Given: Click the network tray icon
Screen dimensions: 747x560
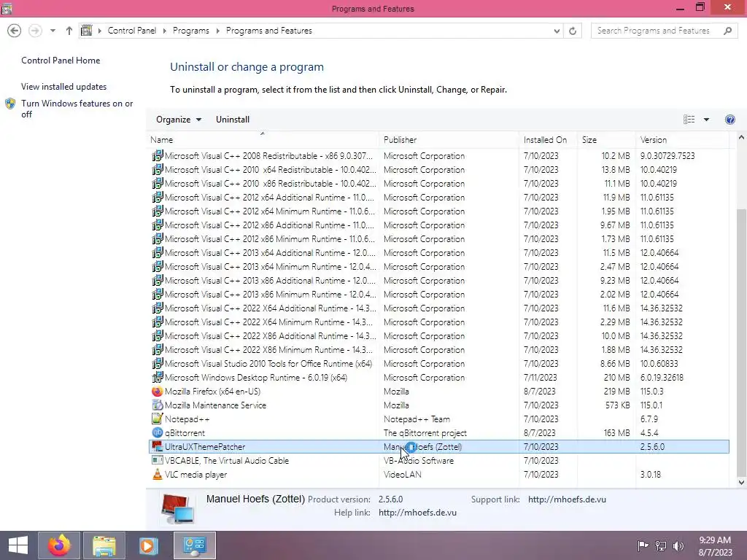Looking at the screenshot, I should 661,546.
